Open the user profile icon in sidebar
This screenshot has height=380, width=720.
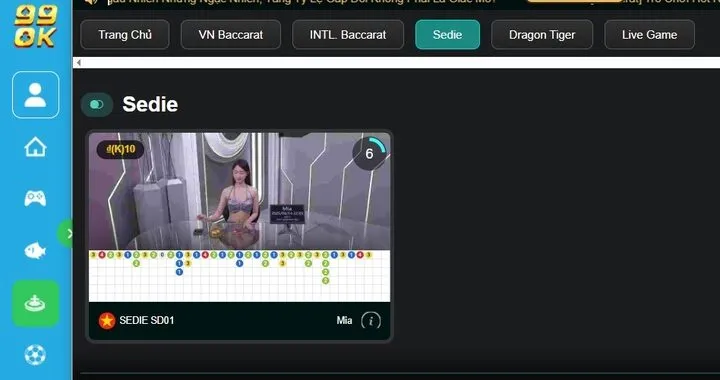[x=36, y=95]
